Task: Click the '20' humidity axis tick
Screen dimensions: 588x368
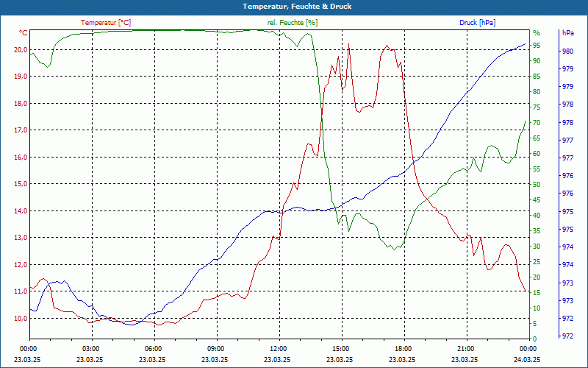Action: click(x=537, y=277)
